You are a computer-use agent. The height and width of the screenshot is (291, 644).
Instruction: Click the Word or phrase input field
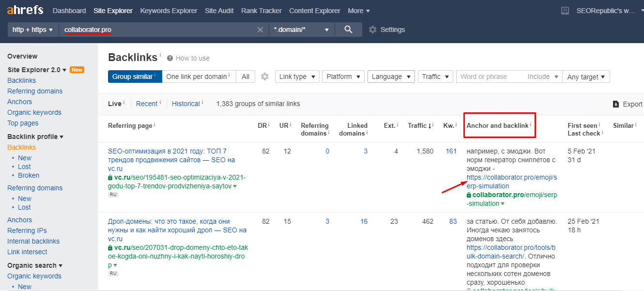(490, 77)
